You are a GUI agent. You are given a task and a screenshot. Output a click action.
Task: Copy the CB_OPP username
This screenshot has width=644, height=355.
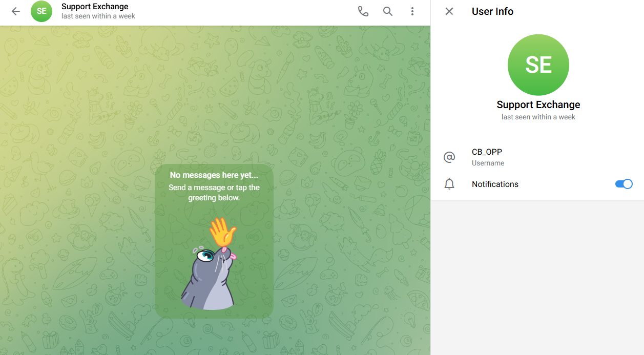487,152
